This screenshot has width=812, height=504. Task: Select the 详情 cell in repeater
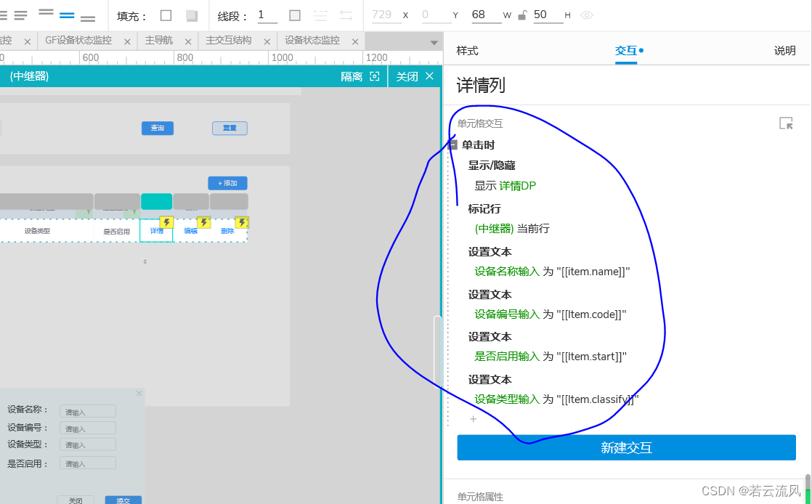point(156,230)
